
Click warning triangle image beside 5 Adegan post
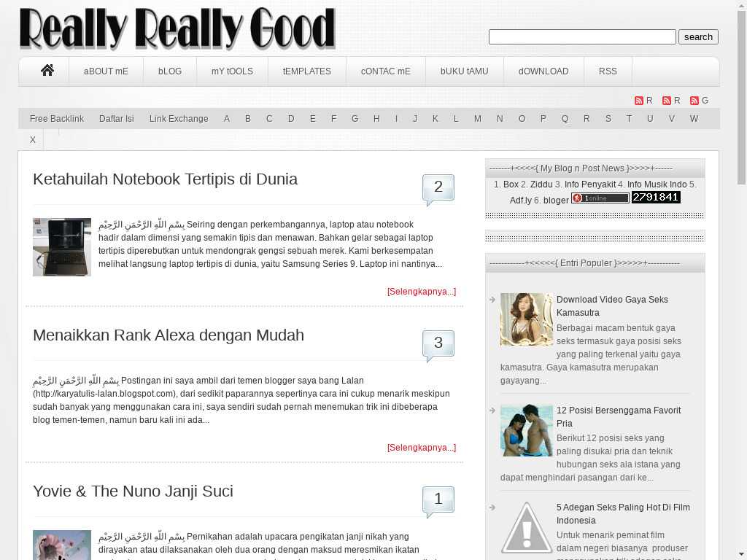click(x=526, y=528)
